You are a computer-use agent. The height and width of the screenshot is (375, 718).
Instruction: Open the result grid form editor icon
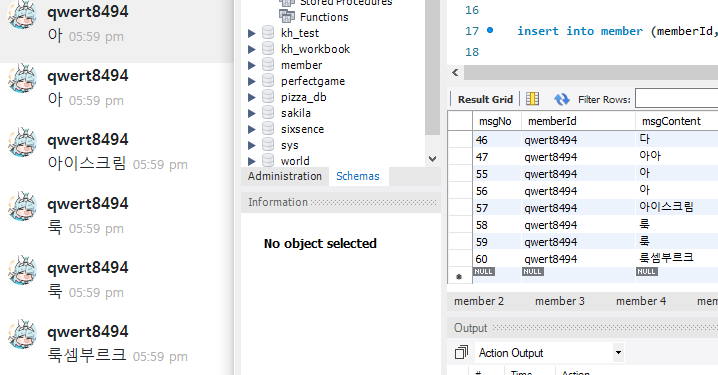tap(532, 99)
